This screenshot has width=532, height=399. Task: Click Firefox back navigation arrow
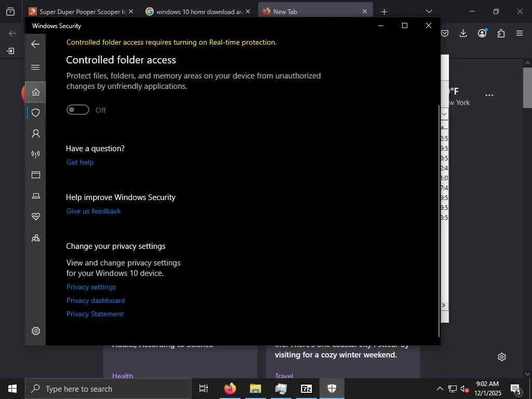pyautogui.click(x=12, y=33)
